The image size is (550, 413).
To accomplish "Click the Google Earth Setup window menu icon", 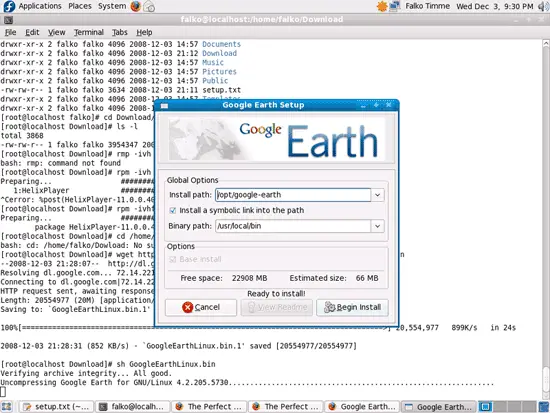I will click(164, 106).
